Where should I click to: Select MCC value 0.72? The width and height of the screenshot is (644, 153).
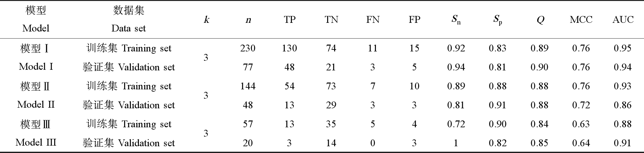581,105
